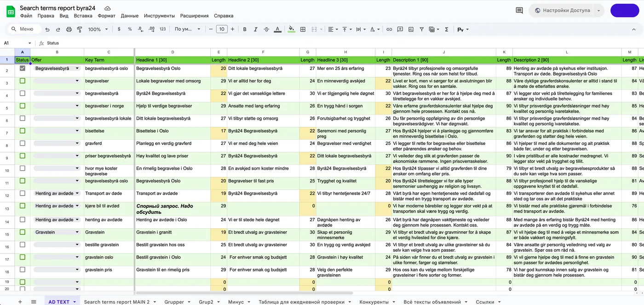Activate the paint format roller tool
This screenshot has height=305, width=644.
coord(80,29)
